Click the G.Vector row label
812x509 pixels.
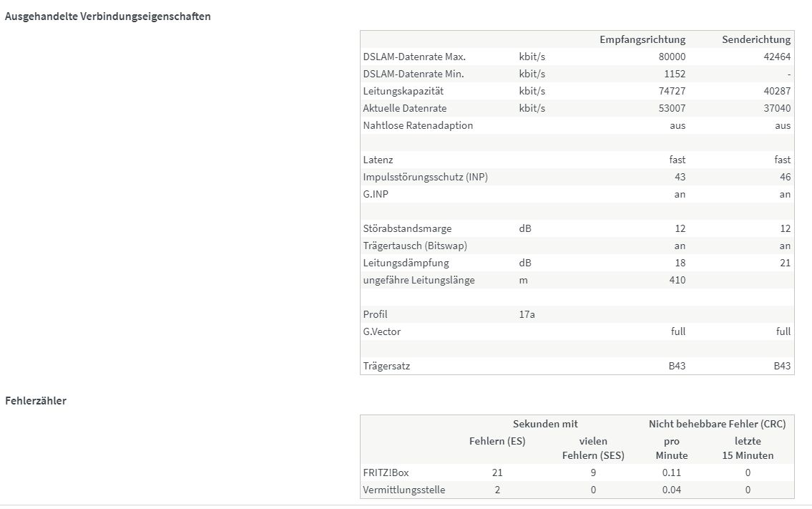click(x=381, y=331)
